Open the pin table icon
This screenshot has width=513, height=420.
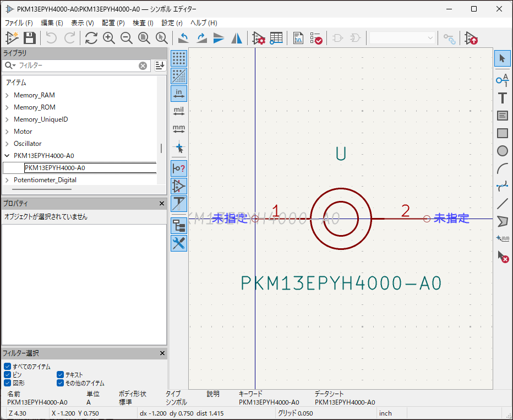[276, 38]
